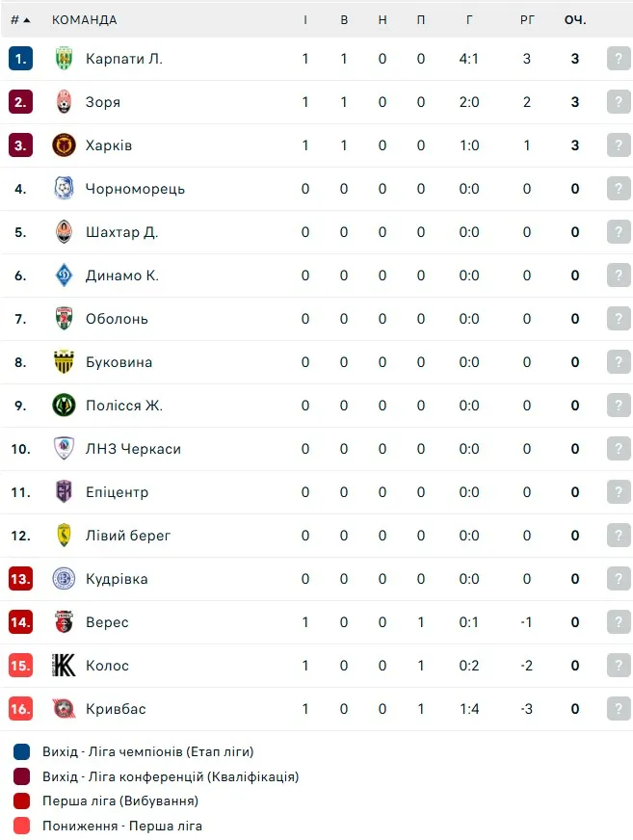The image size is (633, 840).
Task: Open the ЛНЗ Черкаси team page
Action: coord(133,449)
